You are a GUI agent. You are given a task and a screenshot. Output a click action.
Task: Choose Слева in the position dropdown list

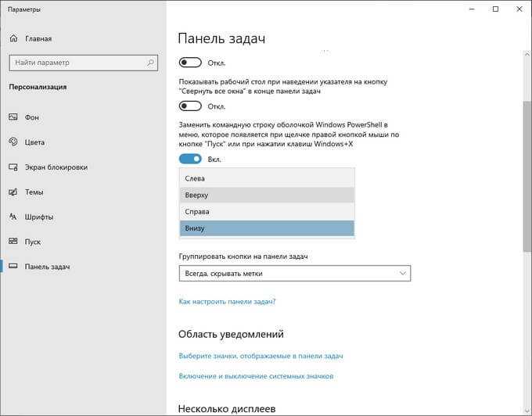pyautogui.click(x=267, y=178)
